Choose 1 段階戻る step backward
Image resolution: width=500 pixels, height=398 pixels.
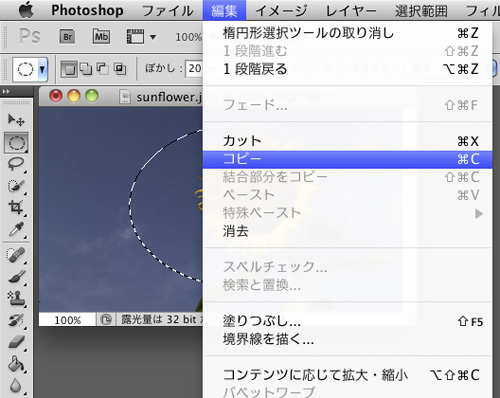pos(348,69)
